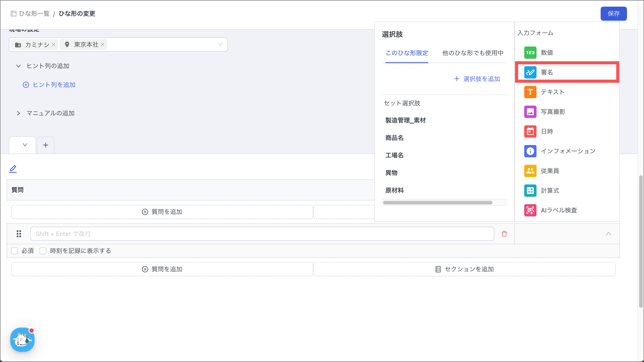Choose the 署名 signature form icon
644x362 pixels.
[x=530, y=72]
